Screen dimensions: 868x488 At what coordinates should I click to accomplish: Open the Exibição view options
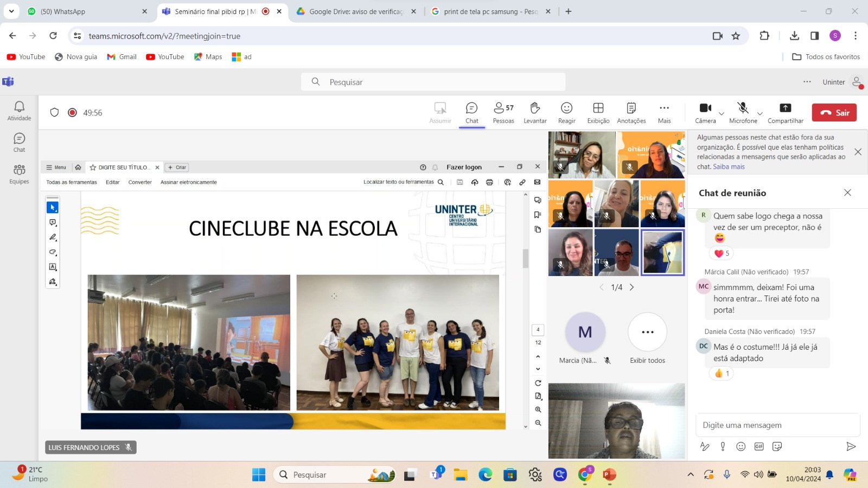point(598,113)
